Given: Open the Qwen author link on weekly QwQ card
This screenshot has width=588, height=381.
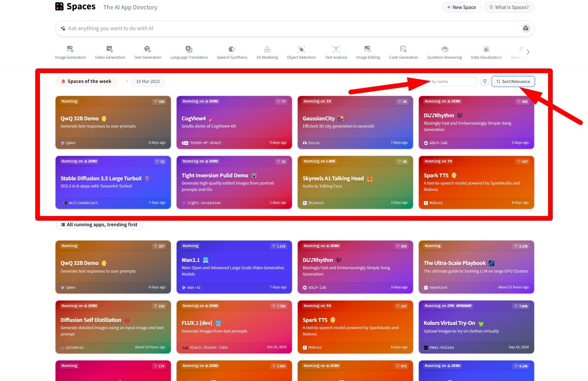Looking at the screenshot, I should (68, 143).
